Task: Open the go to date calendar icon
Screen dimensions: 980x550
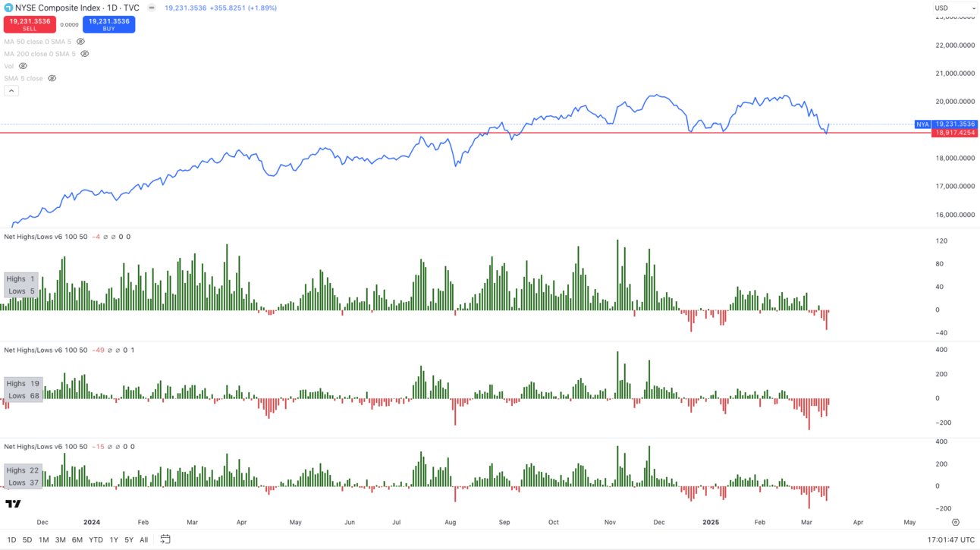Action: (x=165, y=539)
